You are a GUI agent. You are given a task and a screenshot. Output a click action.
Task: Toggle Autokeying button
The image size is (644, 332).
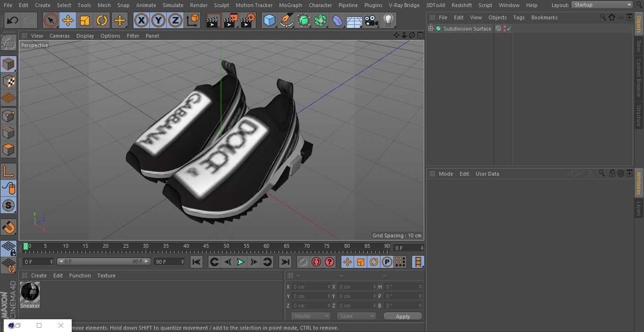[x=316, y=262]
